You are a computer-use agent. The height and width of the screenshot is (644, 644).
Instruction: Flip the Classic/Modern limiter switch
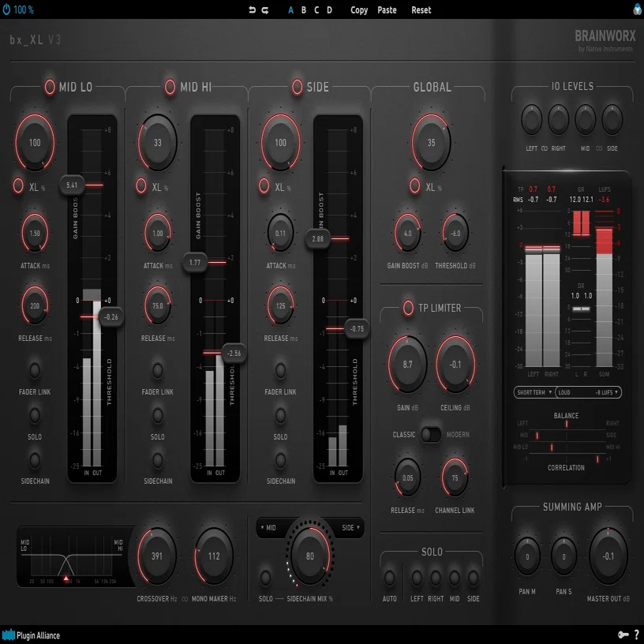tap(431, 435)
